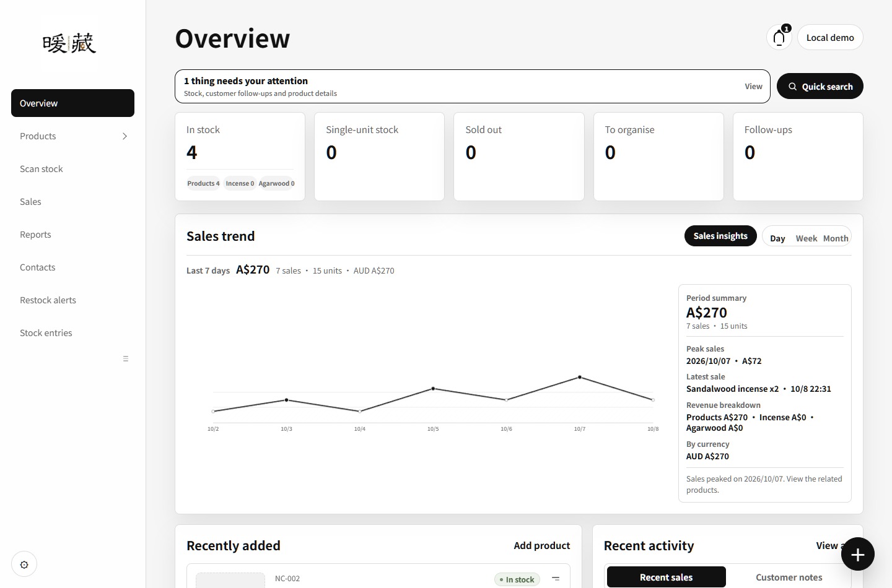Switch sales trend to Day
Screen dimensions: 892x588
tap(777, 238)
